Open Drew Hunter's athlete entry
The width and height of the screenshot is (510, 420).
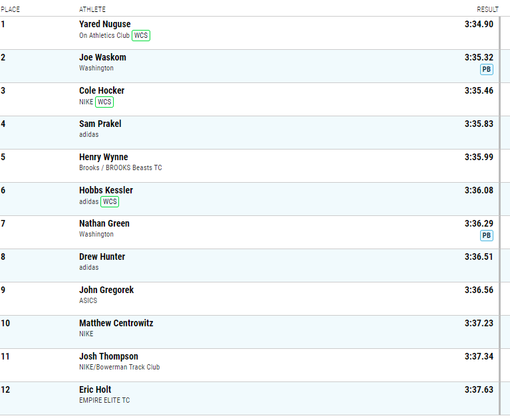(102, 257)
